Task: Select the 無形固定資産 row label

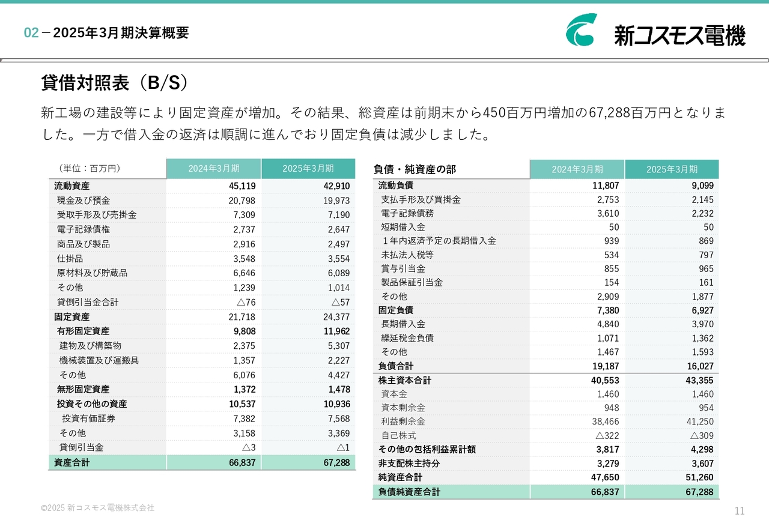Action: [84, 389]
